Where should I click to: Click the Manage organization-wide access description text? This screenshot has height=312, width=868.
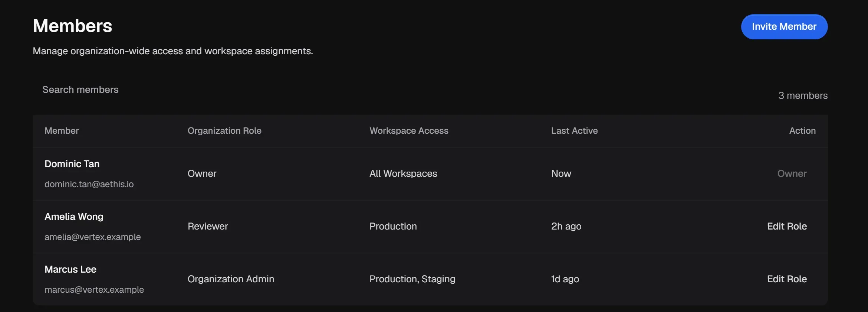point(173,51)
